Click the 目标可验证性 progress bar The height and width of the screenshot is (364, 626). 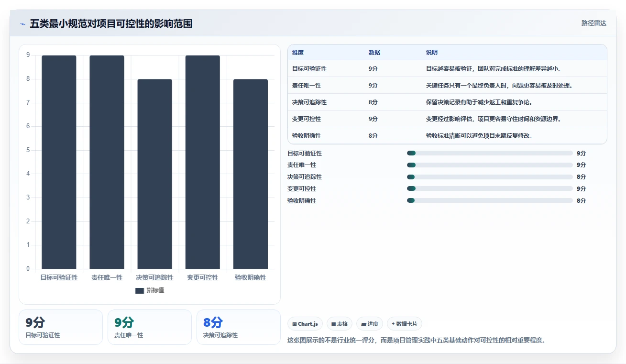click(490, 153)
